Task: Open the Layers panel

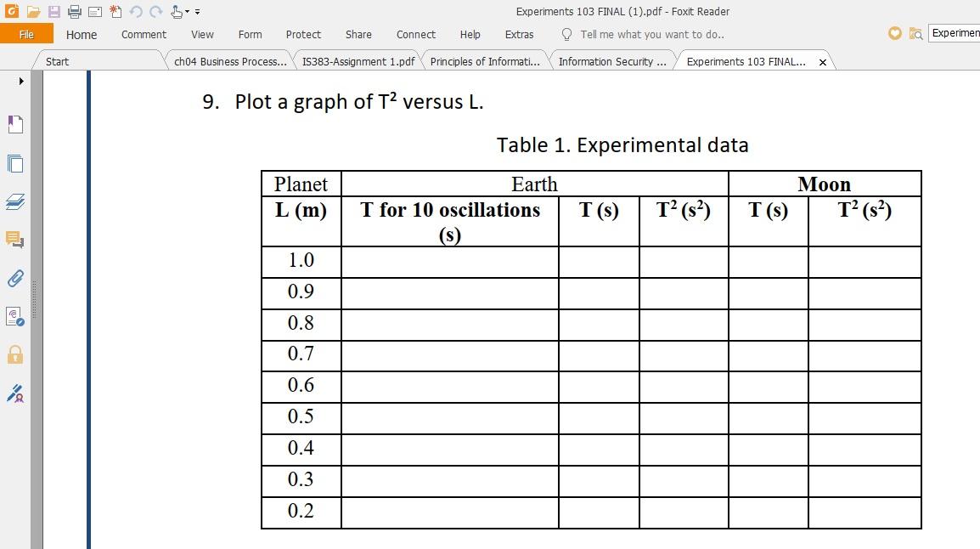Action: pos(15,201)
